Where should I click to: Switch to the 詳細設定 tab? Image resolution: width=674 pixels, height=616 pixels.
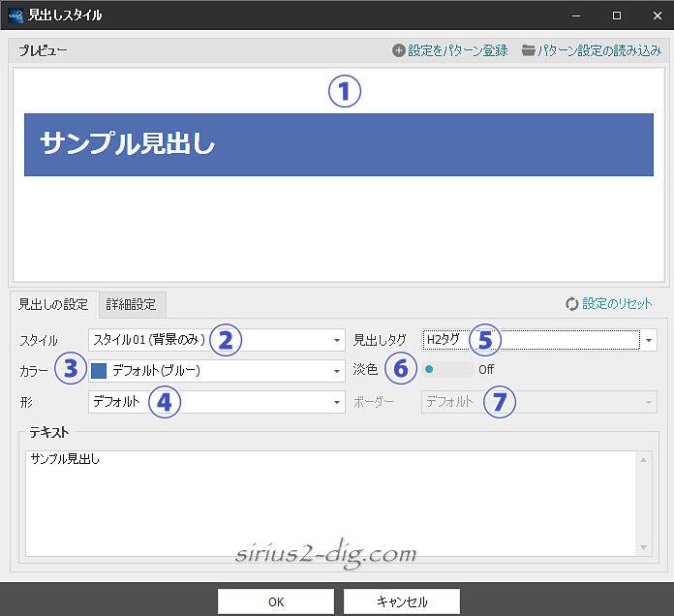click(131, 304)
